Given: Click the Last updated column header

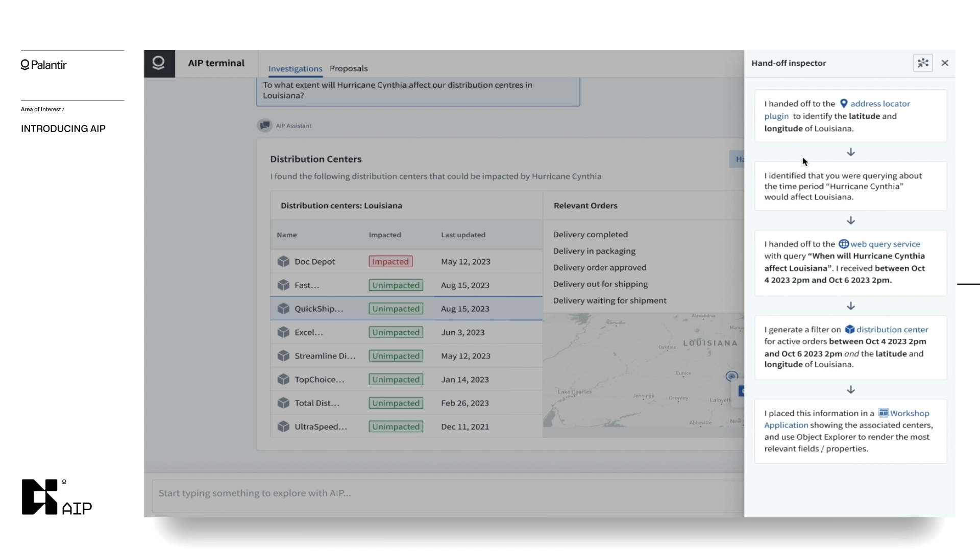Looking at the screenshot, I should click(463, 235).
